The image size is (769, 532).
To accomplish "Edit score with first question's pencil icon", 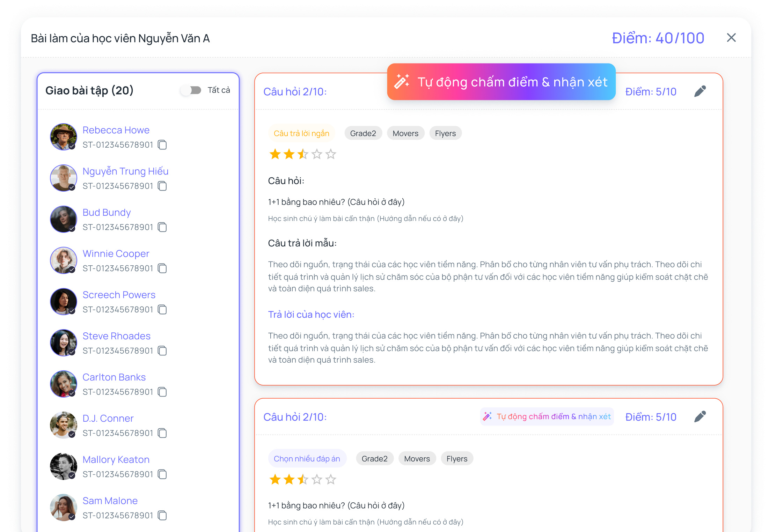I will [x=700, y=91].
